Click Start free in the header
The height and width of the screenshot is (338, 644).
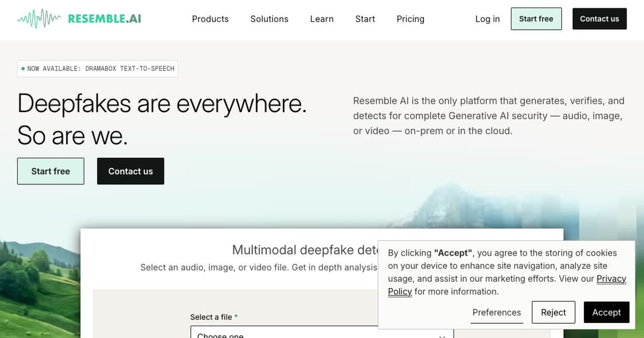coord(536,19)
